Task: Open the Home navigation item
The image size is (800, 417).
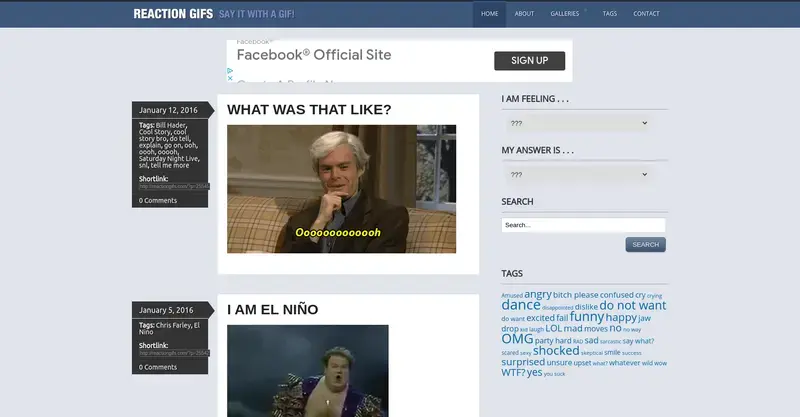Action: coord(489,14)
